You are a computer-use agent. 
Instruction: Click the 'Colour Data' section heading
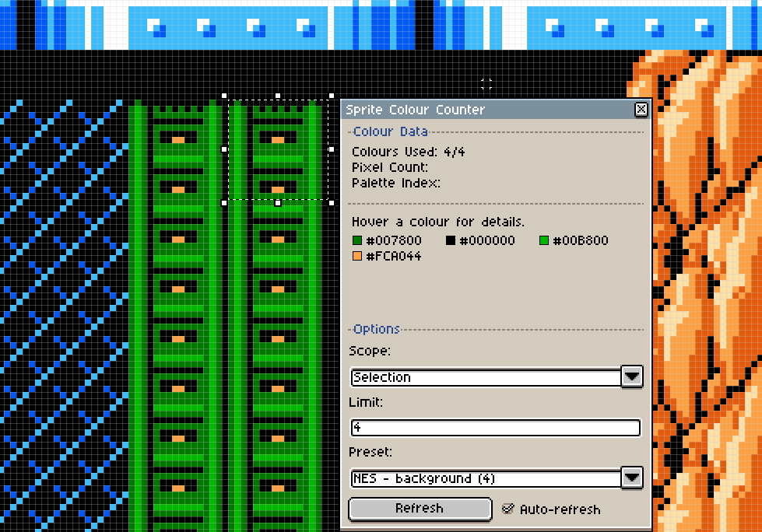(391, 131)
